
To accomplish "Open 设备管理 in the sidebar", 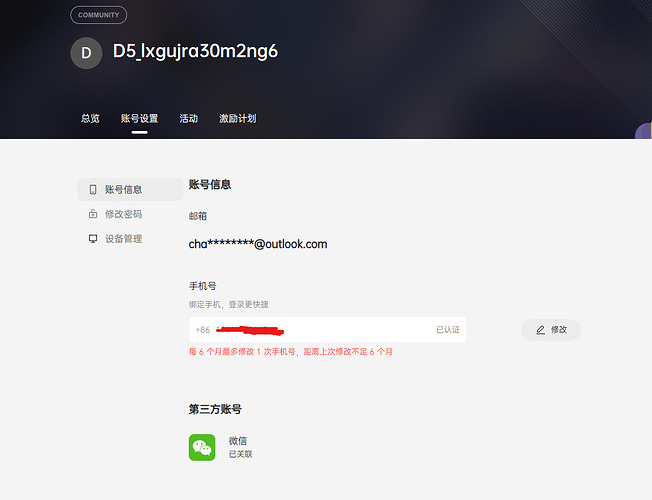I will 123,239.
